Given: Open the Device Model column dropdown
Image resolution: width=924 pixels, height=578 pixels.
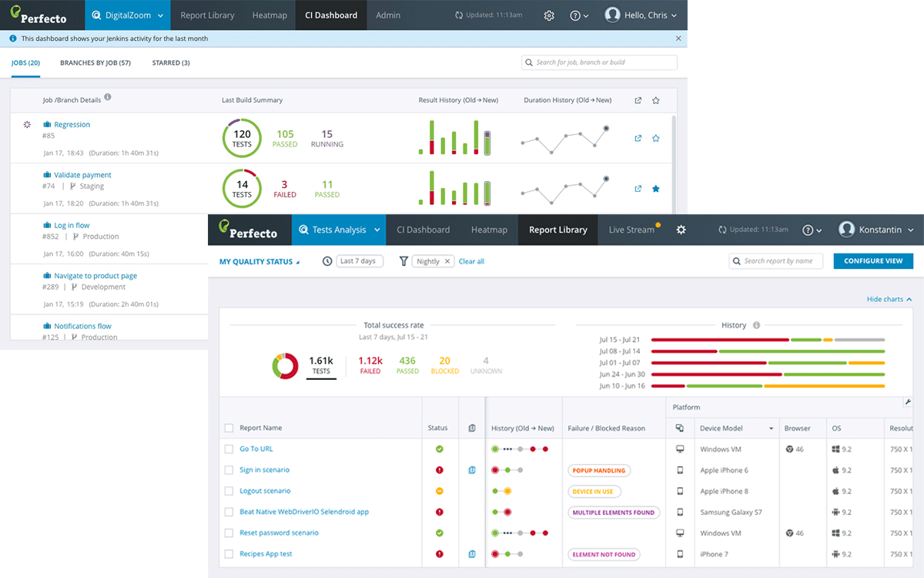Looking at the screenshot, I should click(x=772, y=428).
